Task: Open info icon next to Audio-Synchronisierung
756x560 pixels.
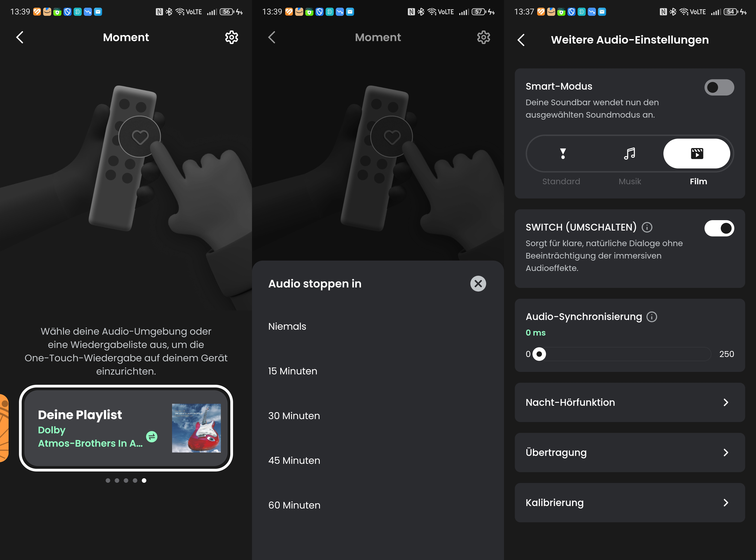Action: [652, 317]
